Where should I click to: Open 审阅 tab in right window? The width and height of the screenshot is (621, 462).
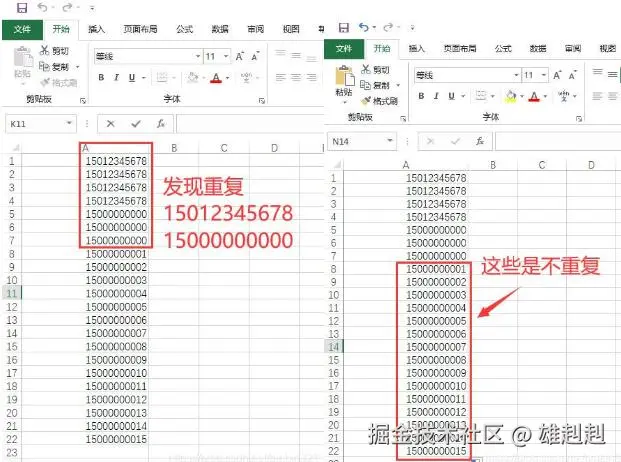click(573, 49)
